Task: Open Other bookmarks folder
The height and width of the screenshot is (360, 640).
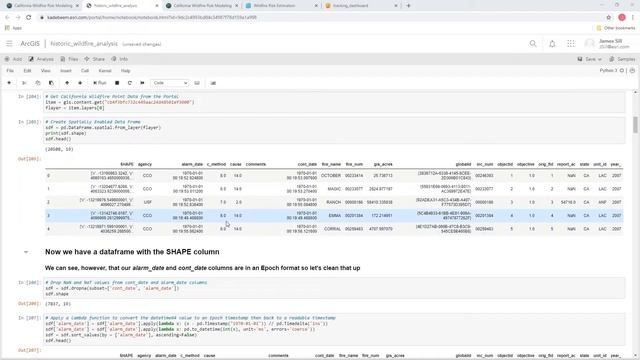Action: click(x=616, y=28)
